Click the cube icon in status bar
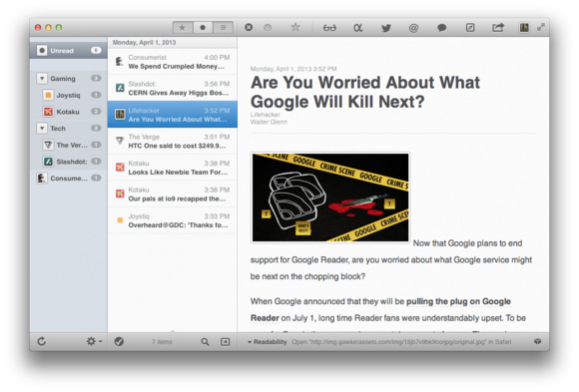Screen dimensions: 579x392 538,341
